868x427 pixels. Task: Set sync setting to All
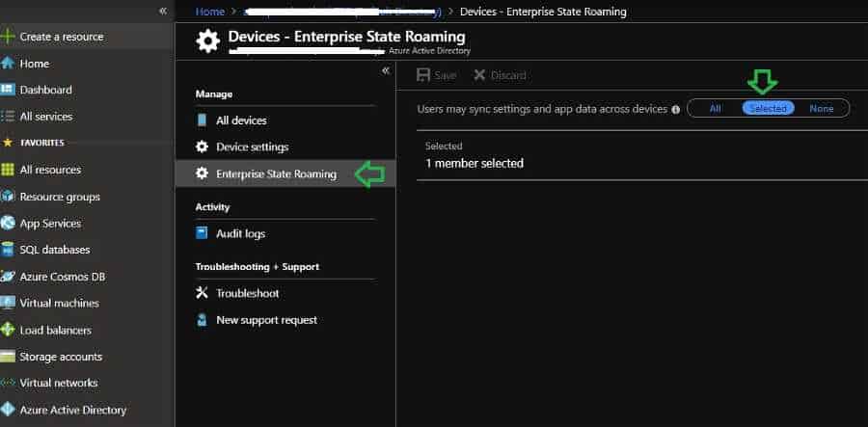tap(716, 108)
